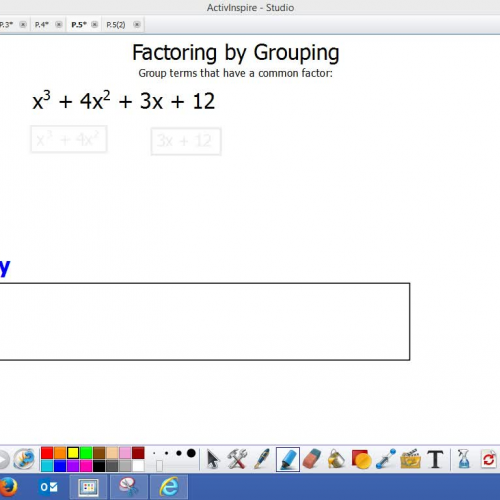Select the Connector tool

pos(386,459)
